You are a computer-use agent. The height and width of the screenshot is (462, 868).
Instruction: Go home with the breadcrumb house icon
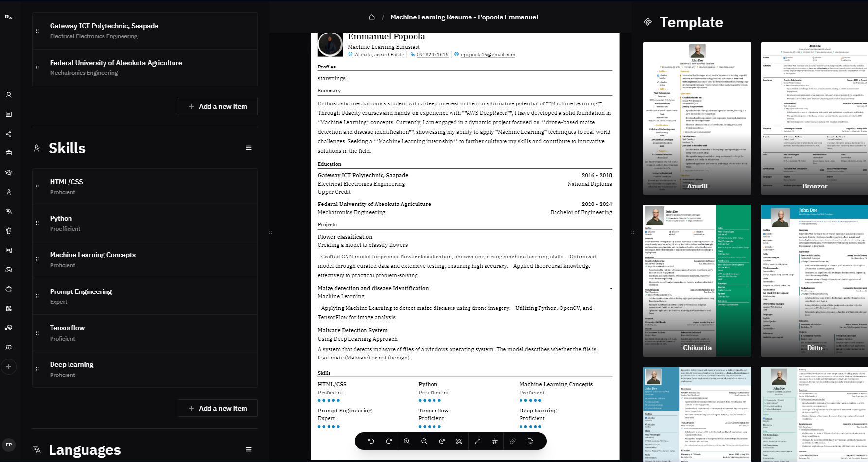click(x=372, y=17)
